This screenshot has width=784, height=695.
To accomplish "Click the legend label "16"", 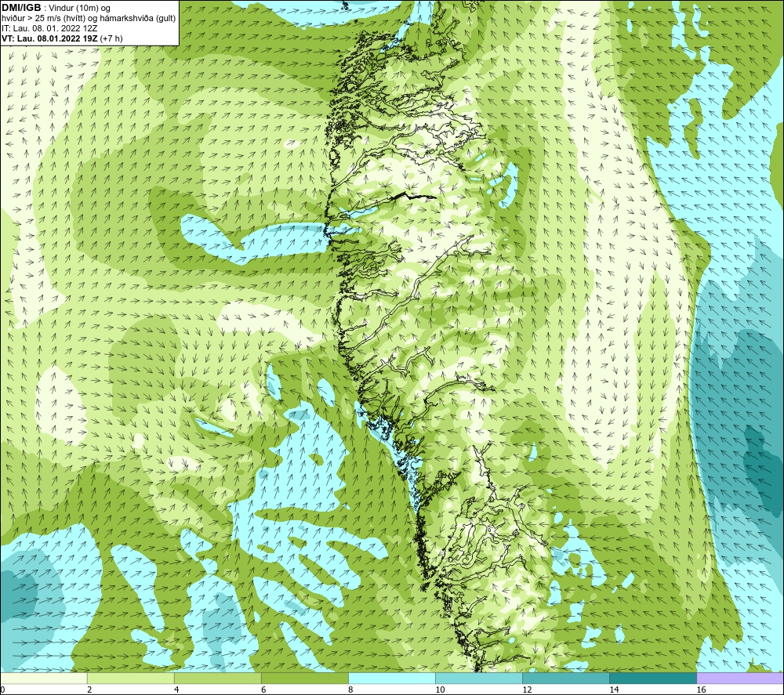I will (x=701, y=690).
